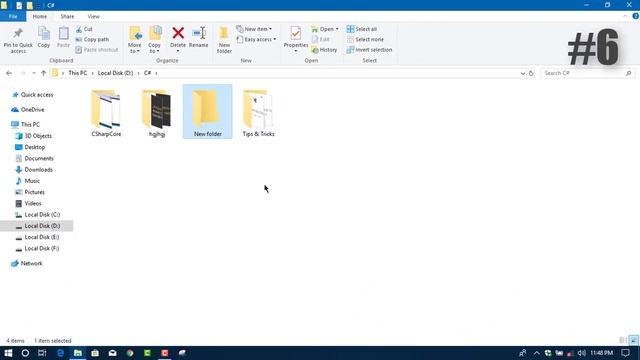Click the Up one level arrow

tap(43, 73)
